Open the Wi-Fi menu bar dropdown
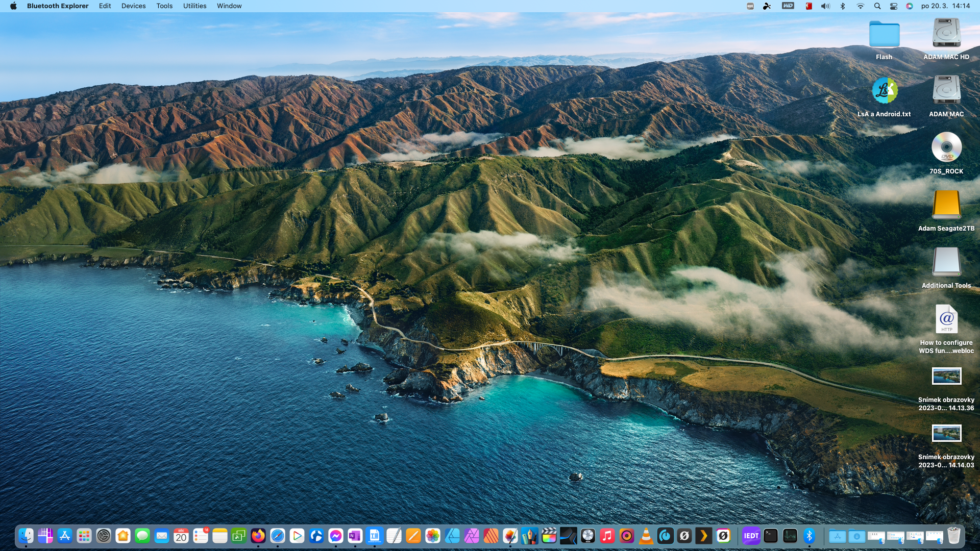Image resolution: width=980 pixels, height=551 pixels. (x=860, y=6)
